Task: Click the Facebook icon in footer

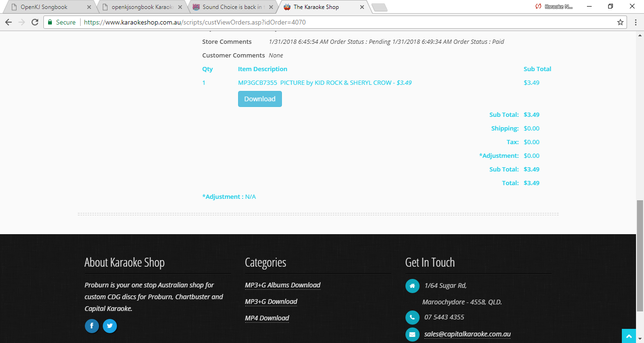Action: 91,326
